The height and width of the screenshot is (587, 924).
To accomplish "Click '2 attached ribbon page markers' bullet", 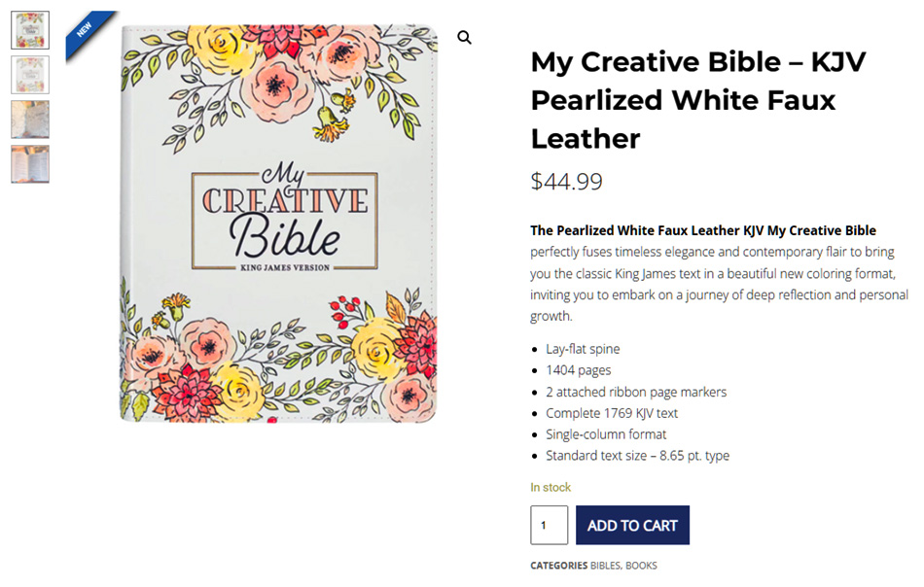I will pos(636,392).
